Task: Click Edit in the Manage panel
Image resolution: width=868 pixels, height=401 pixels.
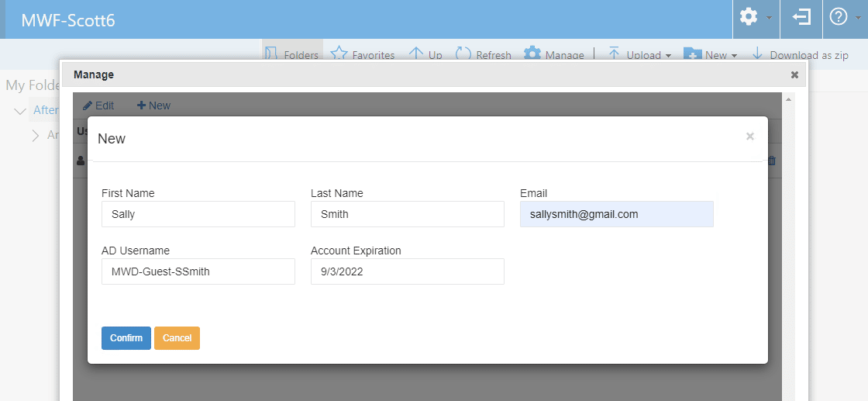Action: coord(98,105)
